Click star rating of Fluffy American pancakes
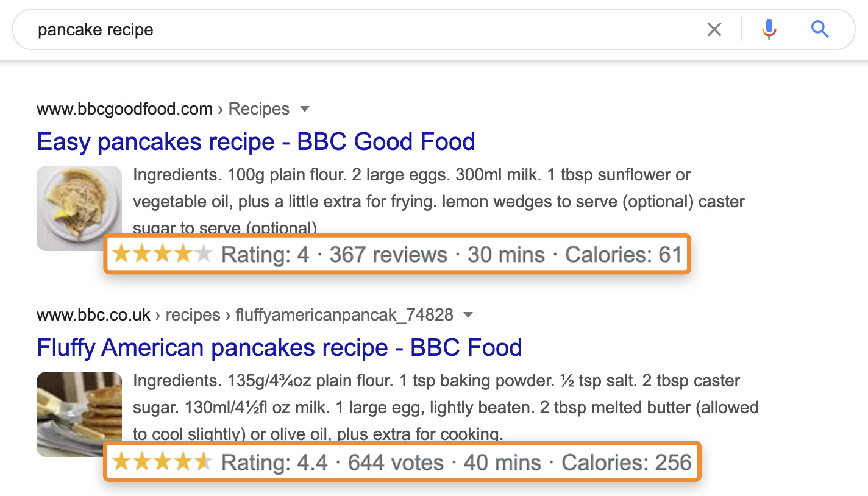 point(162,462)
